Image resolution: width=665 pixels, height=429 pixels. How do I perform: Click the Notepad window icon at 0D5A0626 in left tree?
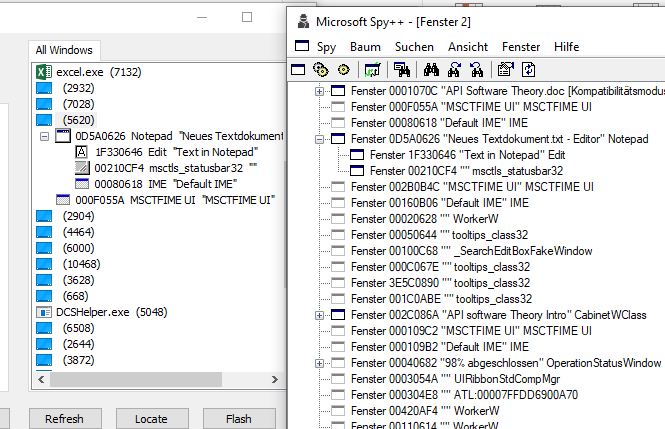[x=63, y=136]
